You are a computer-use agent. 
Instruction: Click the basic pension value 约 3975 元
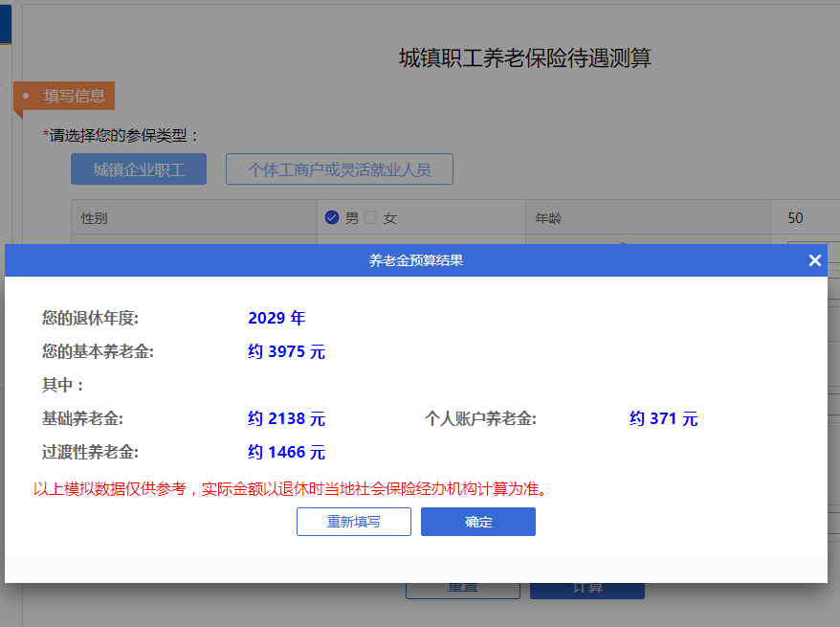tap(286, 352)
